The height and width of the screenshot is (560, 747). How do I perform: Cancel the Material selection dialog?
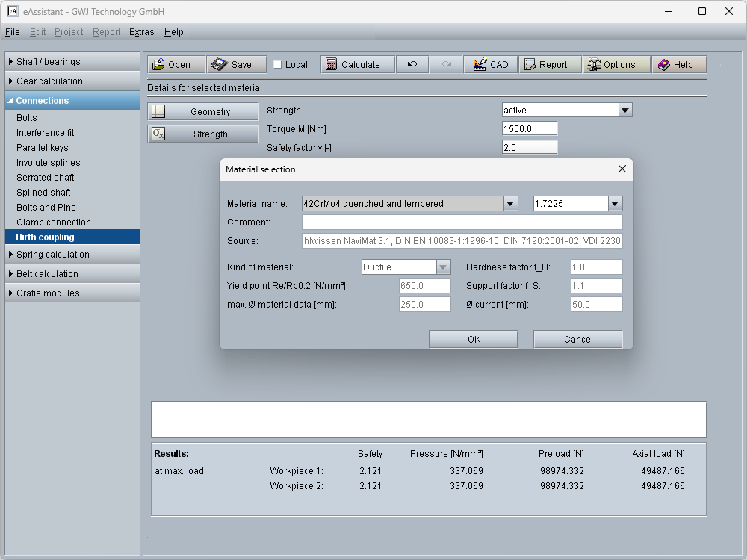577,340
